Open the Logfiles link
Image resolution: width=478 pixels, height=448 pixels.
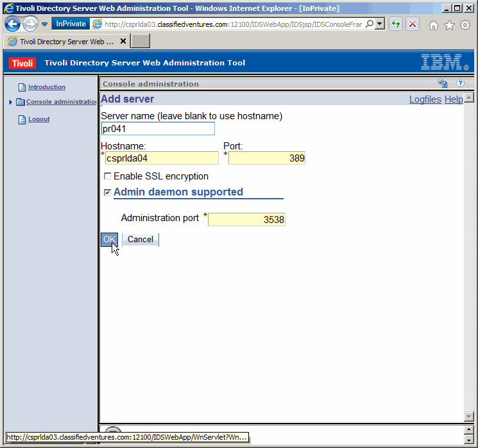point(425,99)
